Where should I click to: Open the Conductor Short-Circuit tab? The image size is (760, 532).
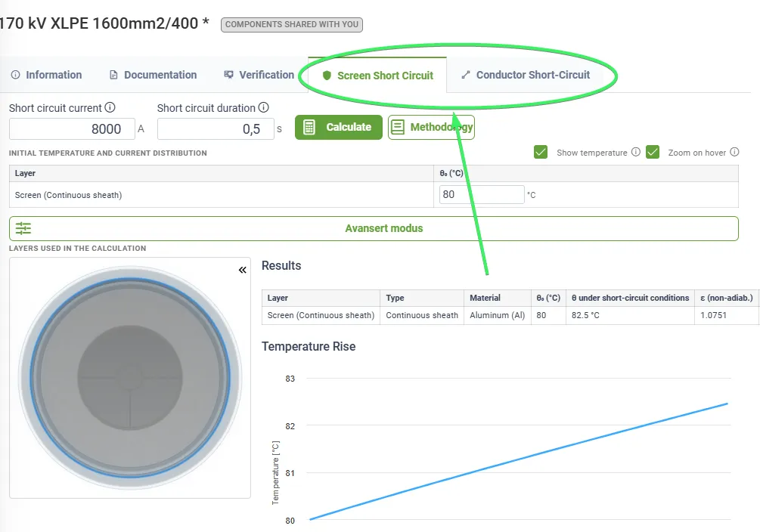tap(526, 75)
